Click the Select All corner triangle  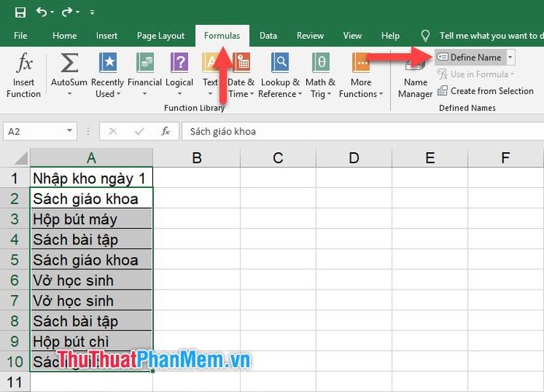22,158
